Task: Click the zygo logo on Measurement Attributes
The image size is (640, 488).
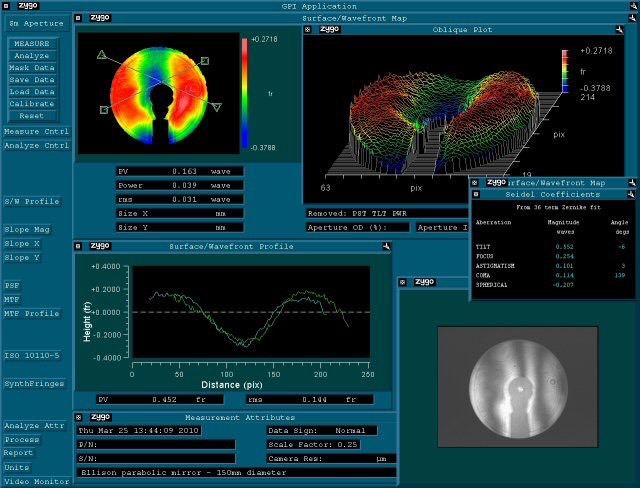Action: point(100,417)
